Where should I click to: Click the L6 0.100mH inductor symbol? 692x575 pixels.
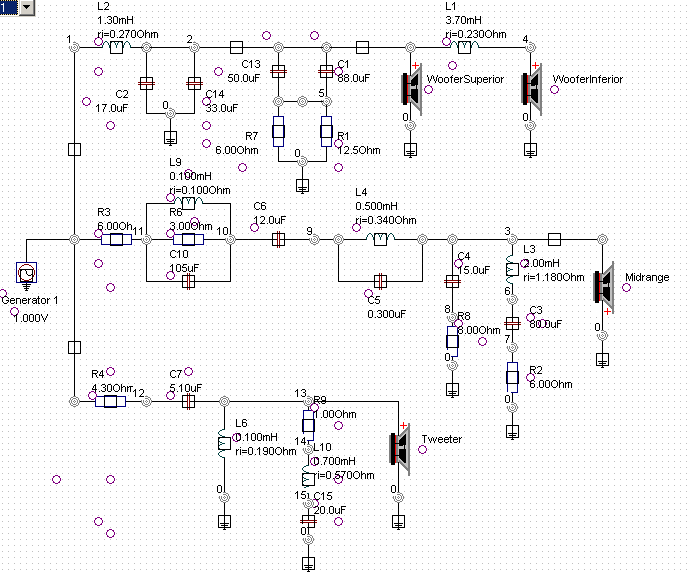[224, 443]
